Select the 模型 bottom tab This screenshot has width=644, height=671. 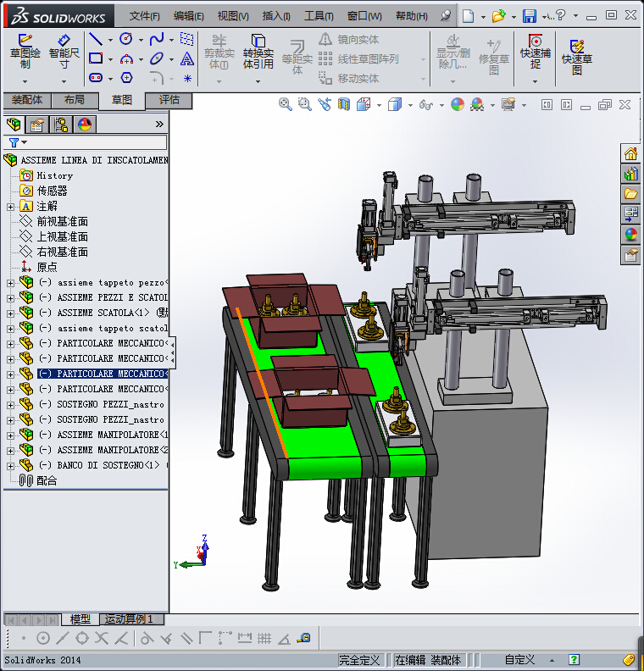click(80, 619)
